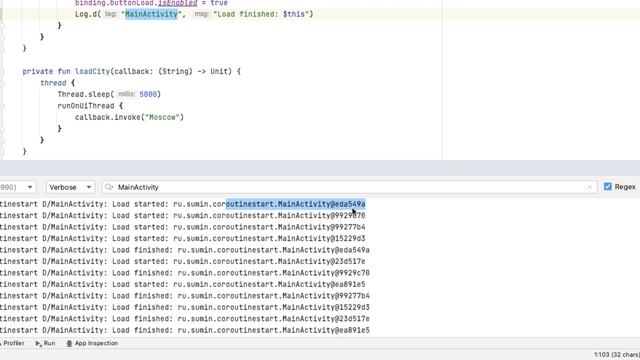This screenshot has width=640, height=360.
Task: Click log line Load finished ending 99277b4
Action: click(x=184, y=296)
